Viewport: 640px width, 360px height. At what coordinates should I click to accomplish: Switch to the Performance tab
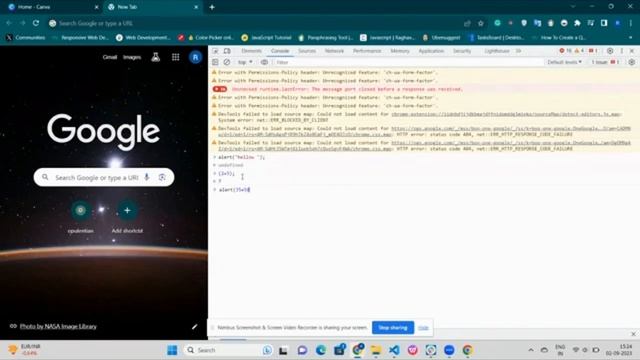point(367,51)
